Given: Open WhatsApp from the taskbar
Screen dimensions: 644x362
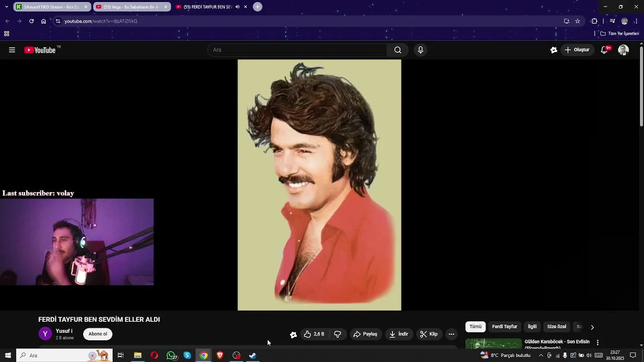Looking at the screenshot, I should click(x=172, y=355).
